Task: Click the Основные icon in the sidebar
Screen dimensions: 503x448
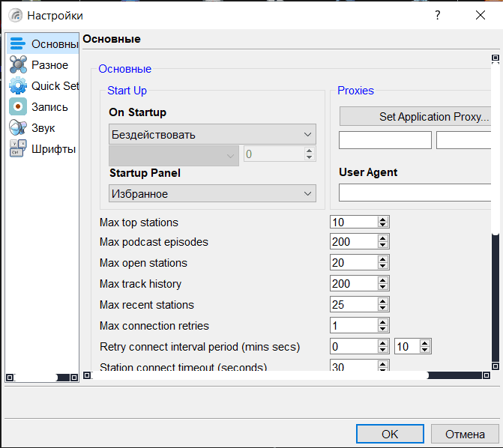Action: pos(18,43)
